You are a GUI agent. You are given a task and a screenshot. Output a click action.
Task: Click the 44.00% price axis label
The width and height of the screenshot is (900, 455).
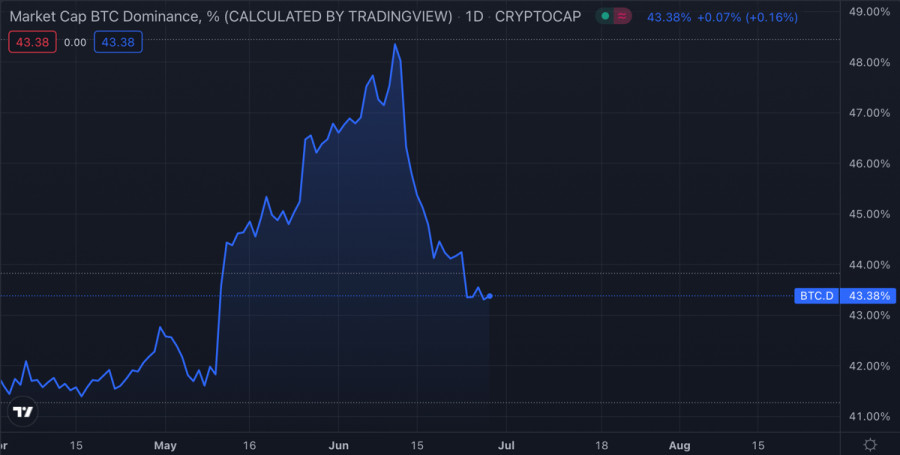pos(869,265)
